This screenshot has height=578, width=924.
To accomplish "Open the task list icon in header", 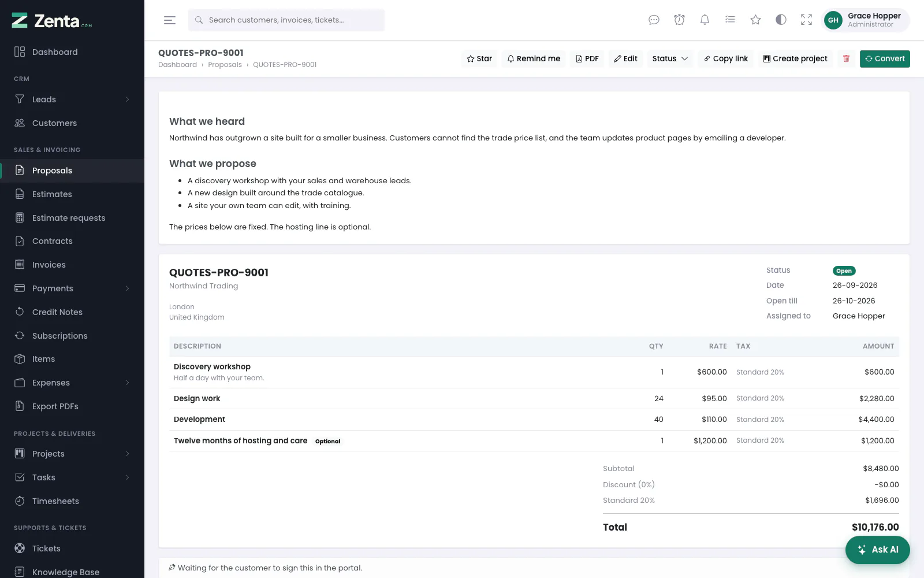I will pyautogui.click(x=730, y=20).
